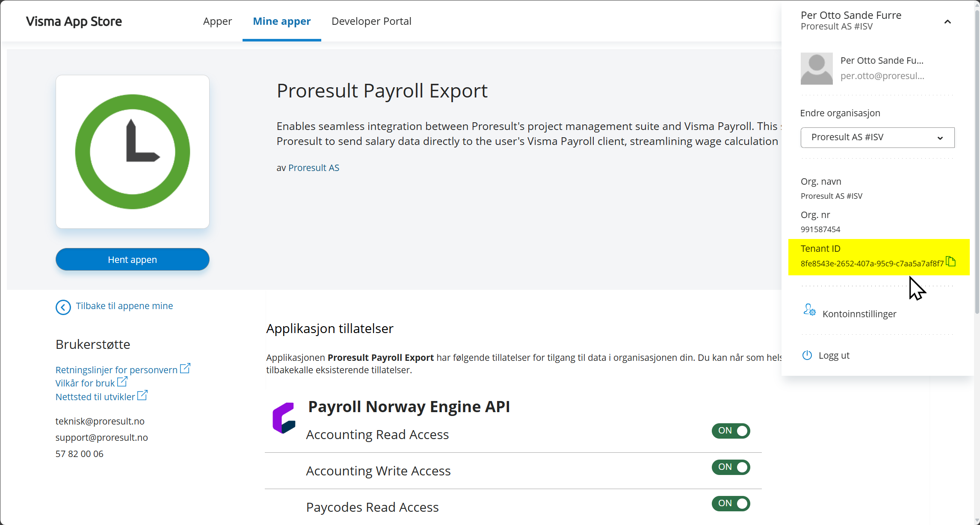The image size is (980, 525).
Task: Click the Applikasjon tillatelser heading
Action: (x=330, y=328)
